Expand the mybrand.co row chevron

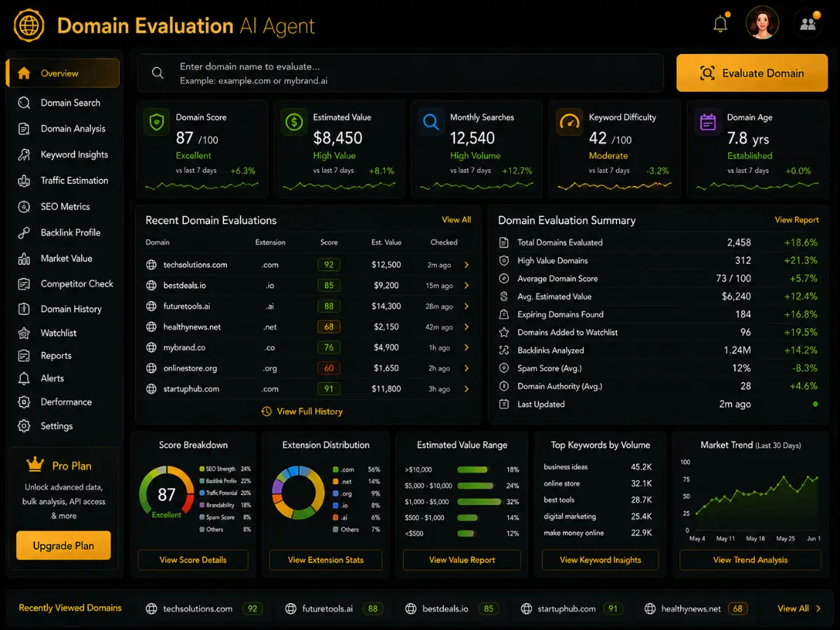point(467,347)
